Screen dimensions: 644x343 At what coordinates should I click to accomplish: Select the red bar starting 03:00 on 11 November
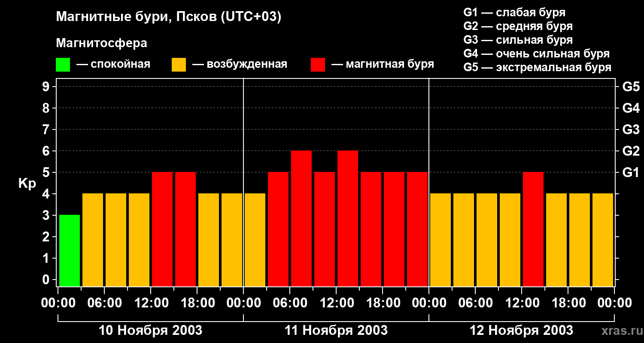tap(278, 229)
